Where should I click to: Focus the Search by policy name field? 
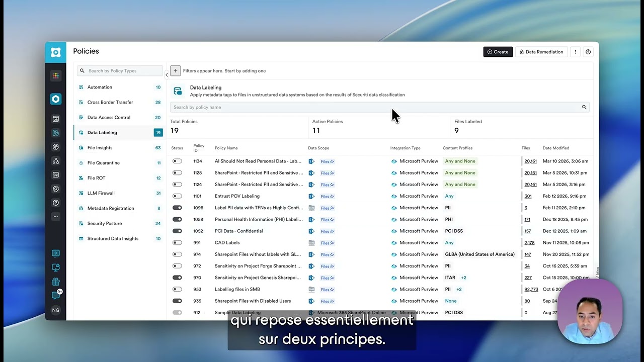click(x=379, y=107)
